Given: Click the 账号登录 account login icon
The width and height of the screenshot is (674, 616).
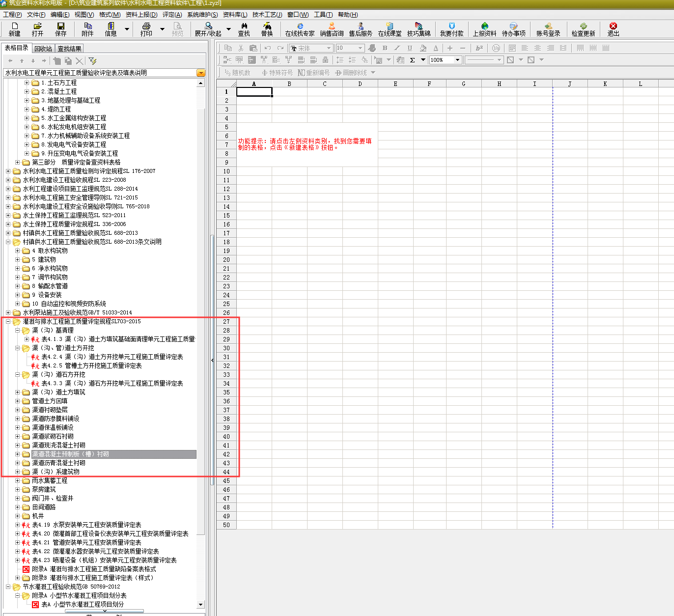Looking at the screenshot, I should click(x=548, y=29).
